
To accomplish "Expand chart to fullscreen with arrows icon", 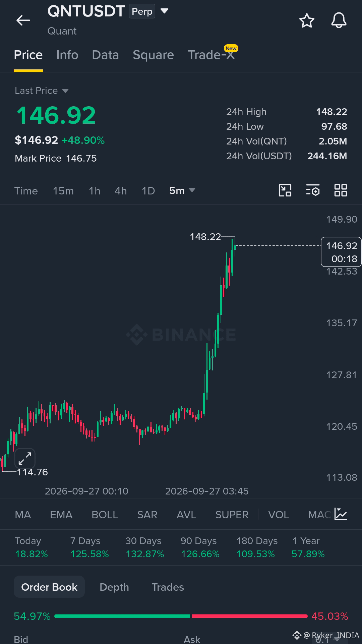I will tap(25, 458).
